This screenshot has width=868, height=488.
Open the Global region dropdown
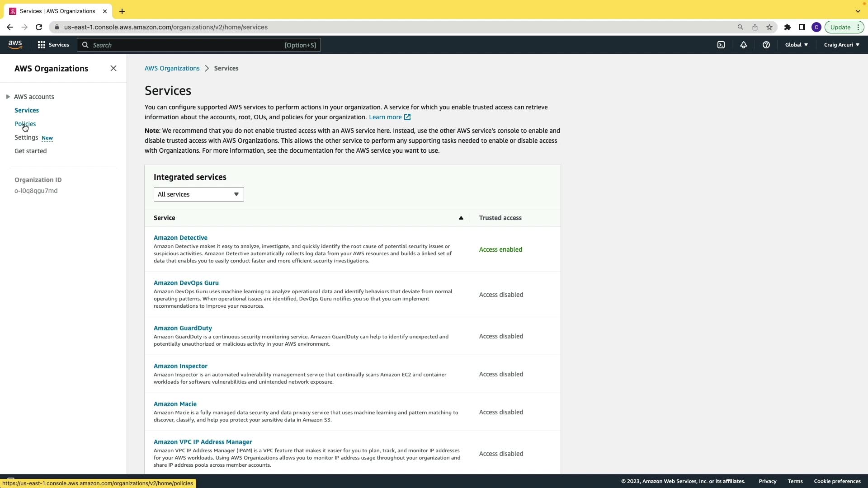pos(796,45)
